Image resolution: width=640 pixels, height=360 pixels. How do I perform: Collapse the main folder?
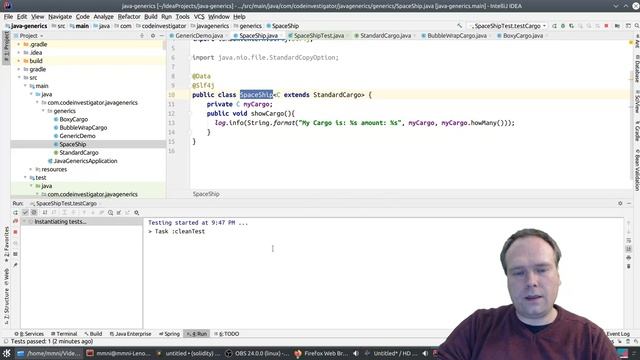point(25,86)
